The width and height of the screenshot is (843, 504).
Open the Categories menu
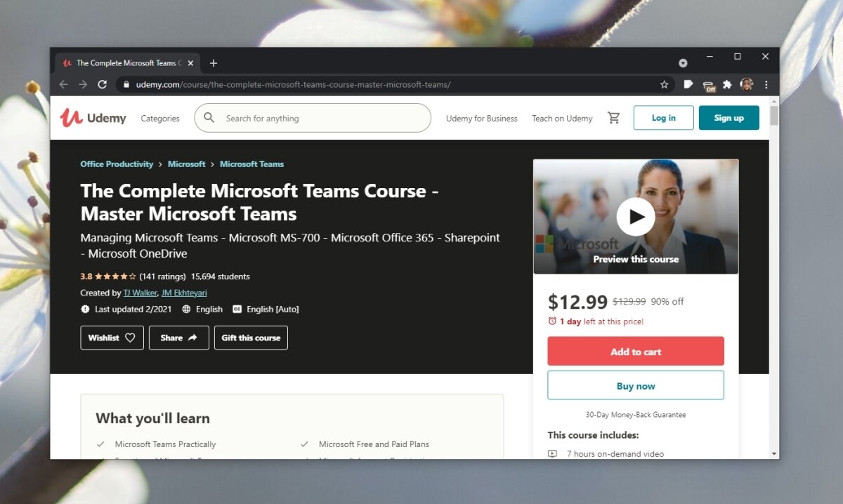point(159,118)
